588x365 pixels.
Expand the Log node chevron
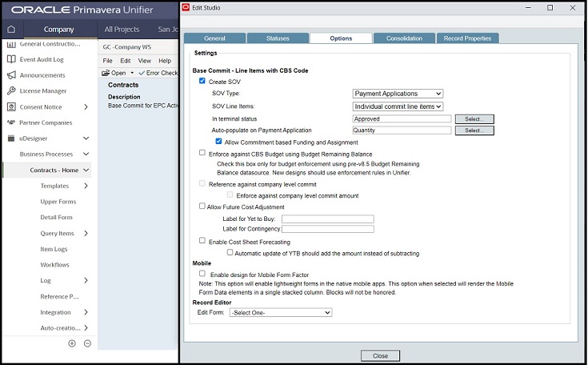(86, 280)
